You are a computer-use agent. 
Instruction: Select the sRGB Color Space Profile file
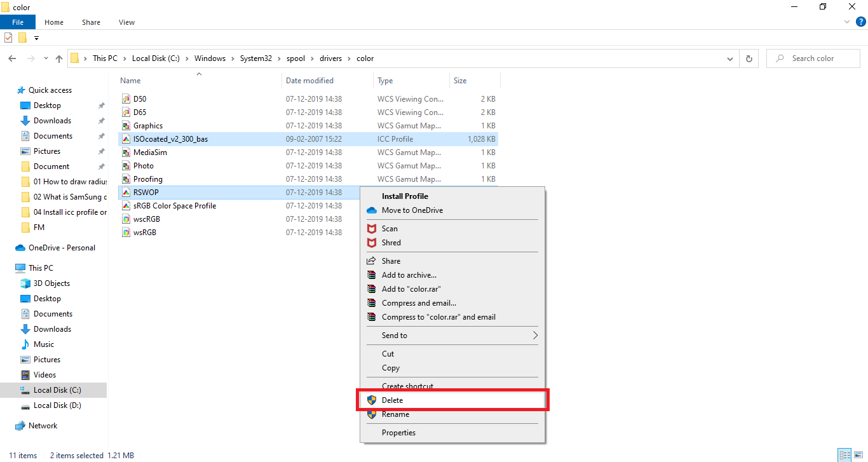(x=175, y=206)
